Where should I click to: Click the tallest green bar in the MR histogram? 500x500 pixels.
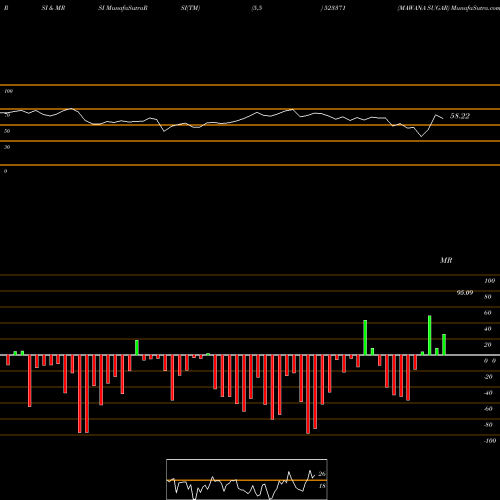point(430,335)
